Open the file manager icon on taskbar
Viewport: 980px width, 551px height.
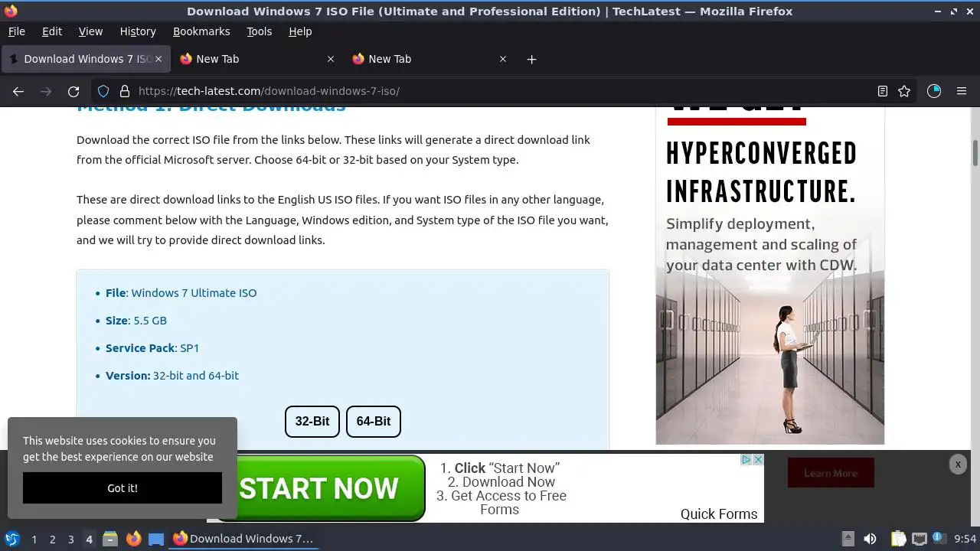point(110,539)
